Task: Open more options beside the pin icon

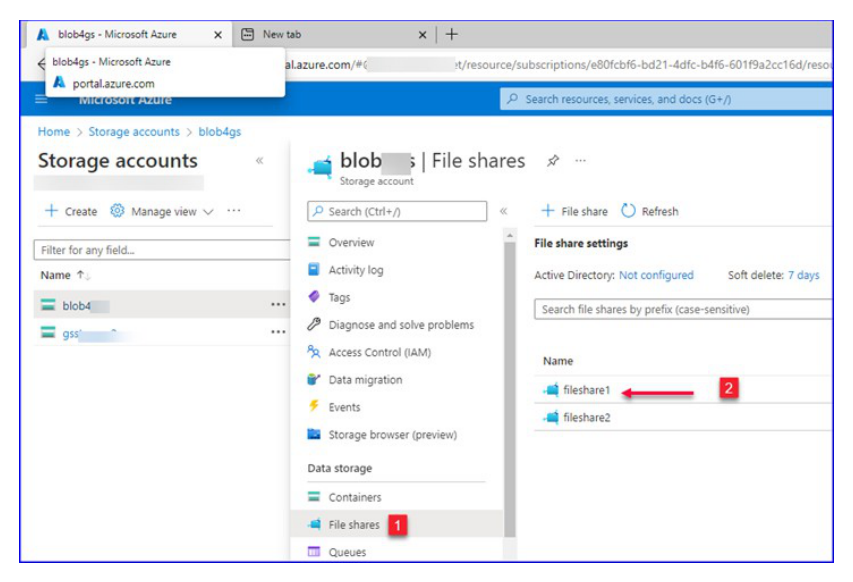Action: 580,160
